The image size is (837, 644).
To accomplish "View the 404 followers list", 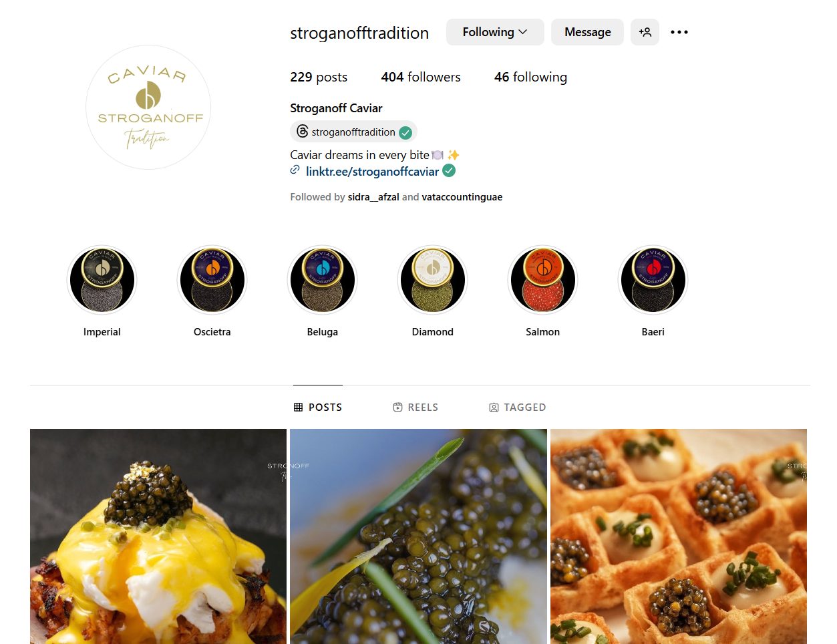I will click(x=421, y=77).
